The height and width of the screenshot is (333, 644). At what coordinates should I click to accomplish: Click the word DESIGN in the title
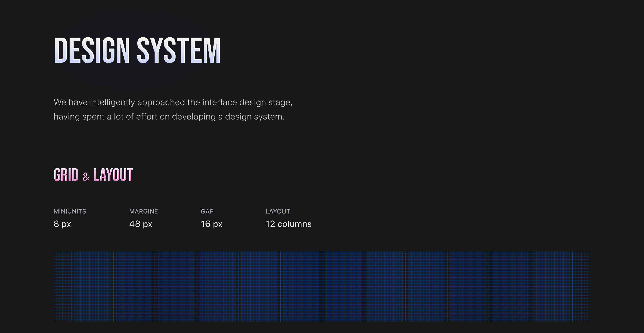click(x=91, y=50)
